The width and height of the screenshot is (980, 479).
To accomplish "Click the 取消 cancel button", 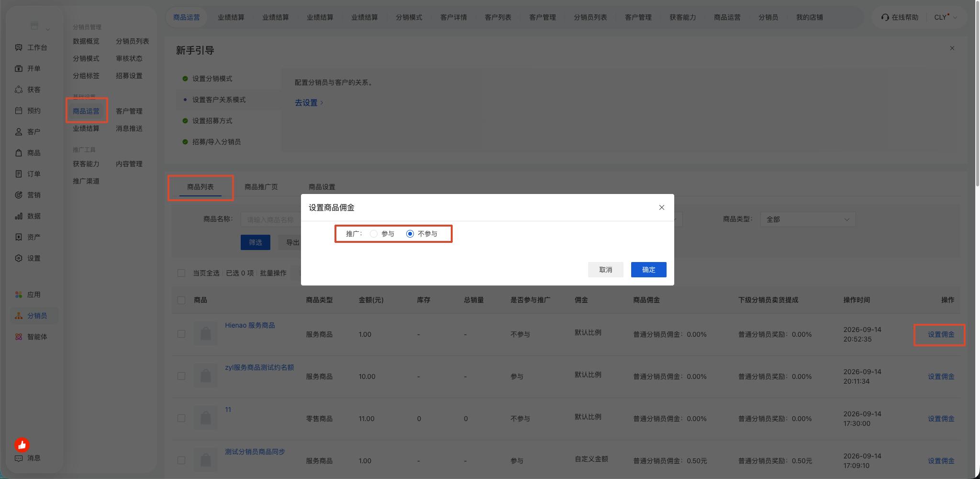I will (x=605, y=270).
